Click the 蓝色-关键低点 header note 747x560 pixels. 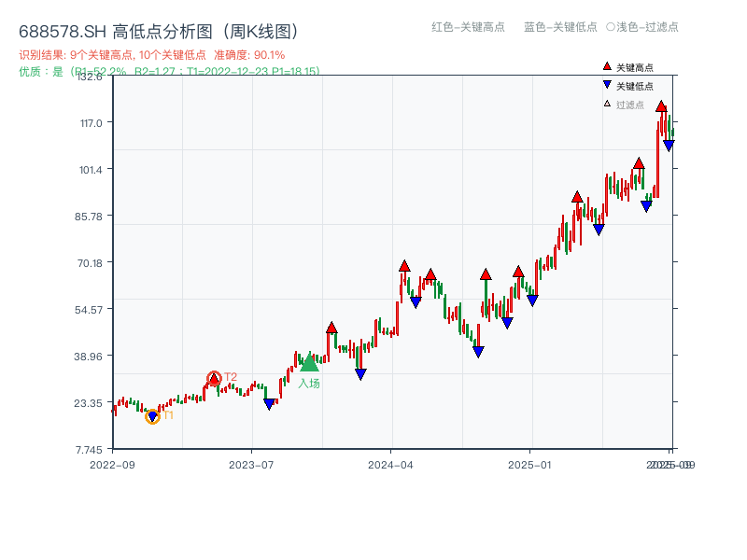pyautogui.click(x=560, y=27)
